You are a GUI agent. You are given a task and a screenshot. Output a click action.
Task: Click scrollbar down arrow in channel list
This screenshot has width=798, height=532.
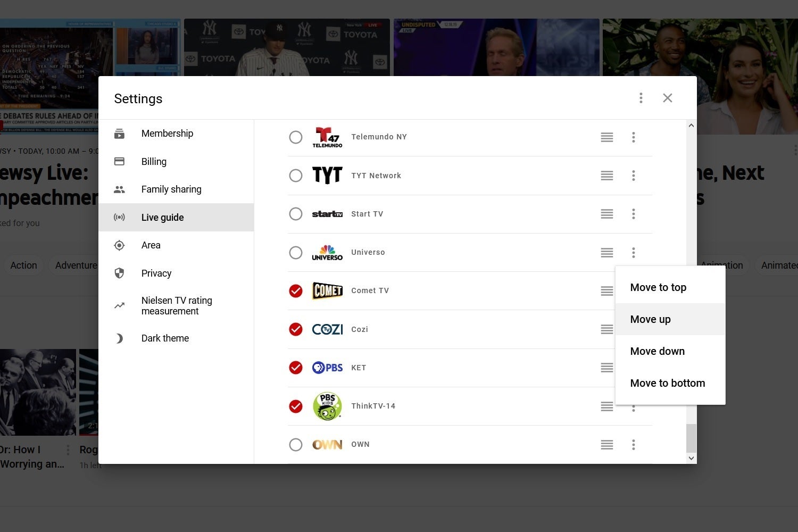(x=691, y=458)
